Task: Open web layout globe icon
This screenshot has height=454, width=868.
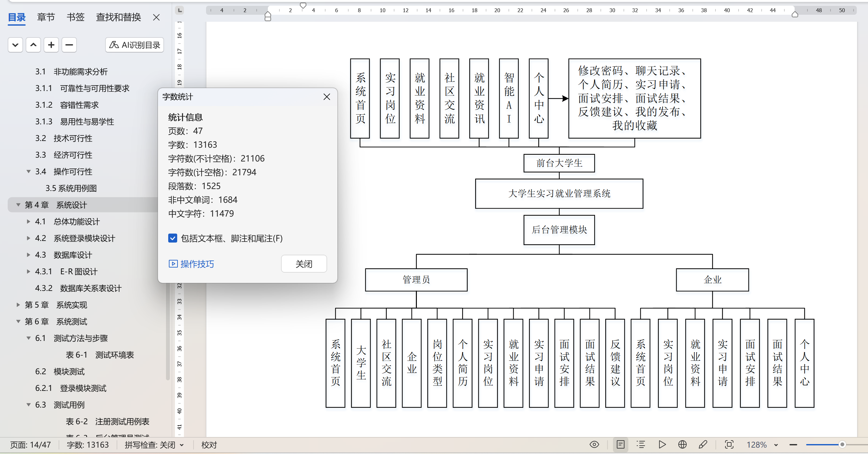Action: click(682, 445)
